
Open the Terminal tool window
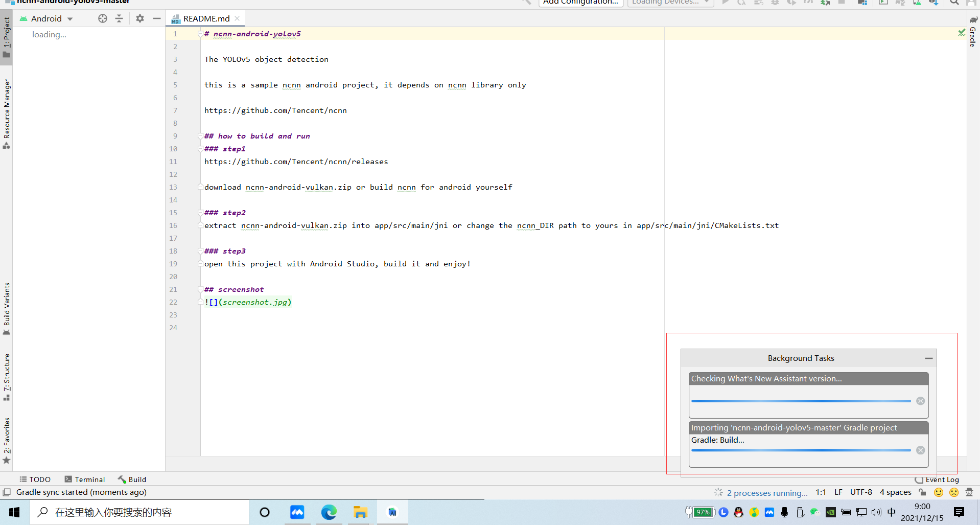(x=85, y=480)
